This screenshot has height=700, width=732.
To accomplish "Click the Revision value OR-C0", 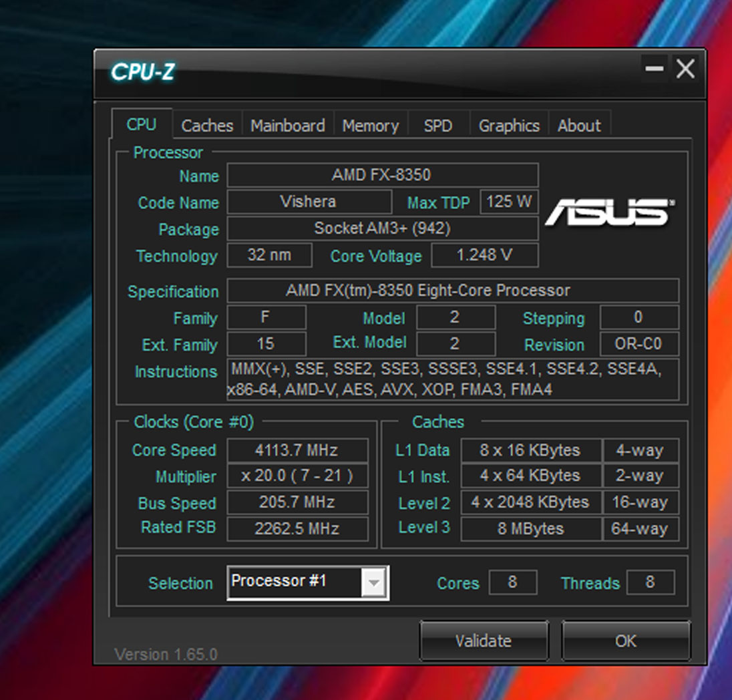I will 639,344.
